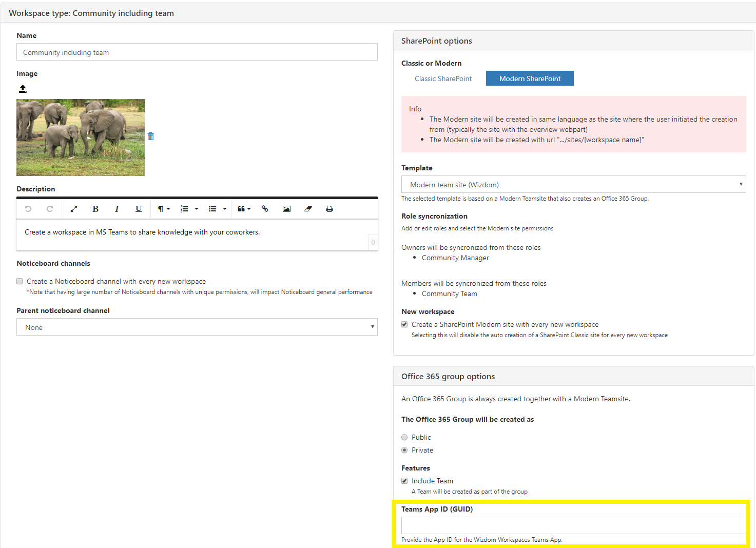Image resolution: width=756 pixels, height=548 pixels.
Task: Open the Parent noticeboard channel dropdown
Action: [x=197, y=327]
